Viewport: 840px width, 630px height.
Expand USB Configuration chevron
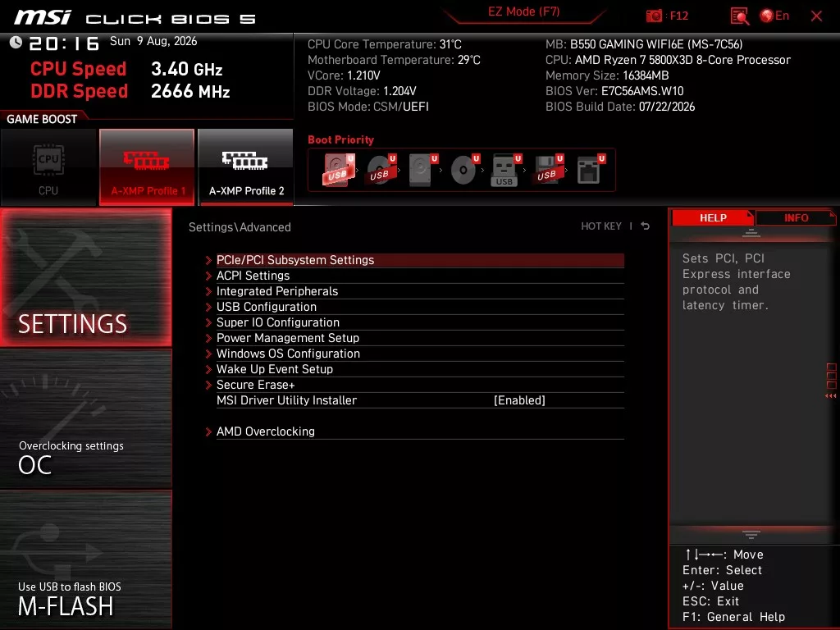208,307
